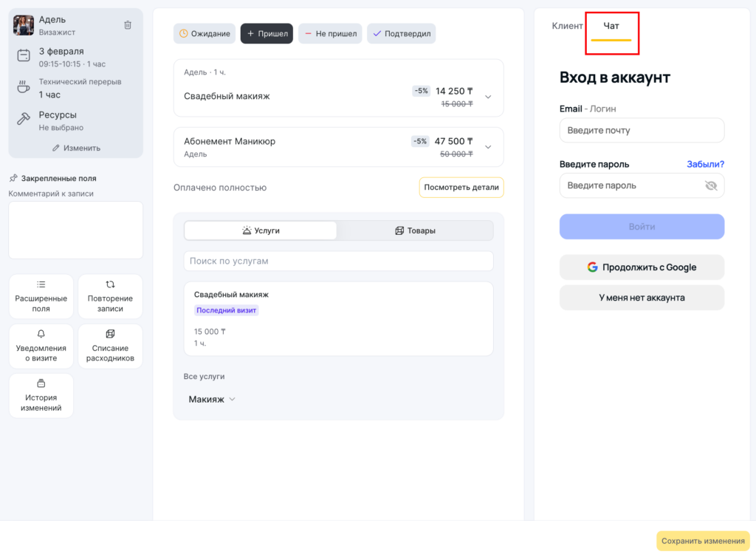Image resolution: width=756 pixels, height=557 pixels.
Task: Click the Забыли? password link
Action: [x=705, y=164]
